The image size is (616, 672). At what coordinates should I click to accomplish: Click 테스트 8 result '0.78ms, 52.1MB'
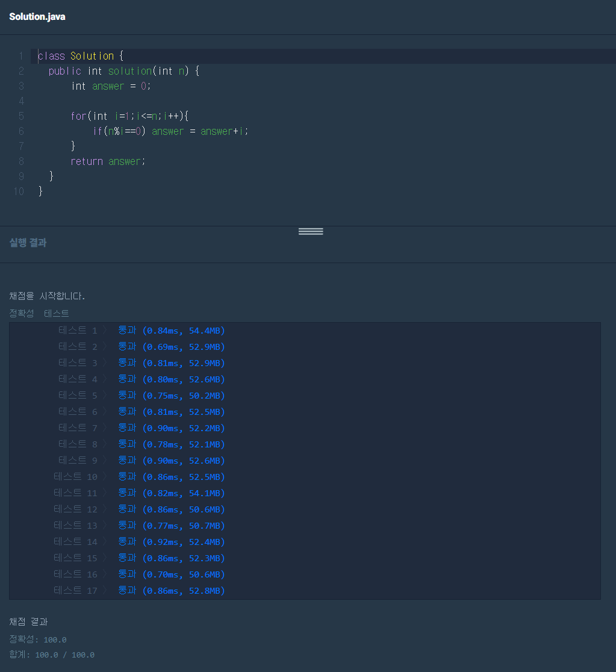(x=184, y=445)
